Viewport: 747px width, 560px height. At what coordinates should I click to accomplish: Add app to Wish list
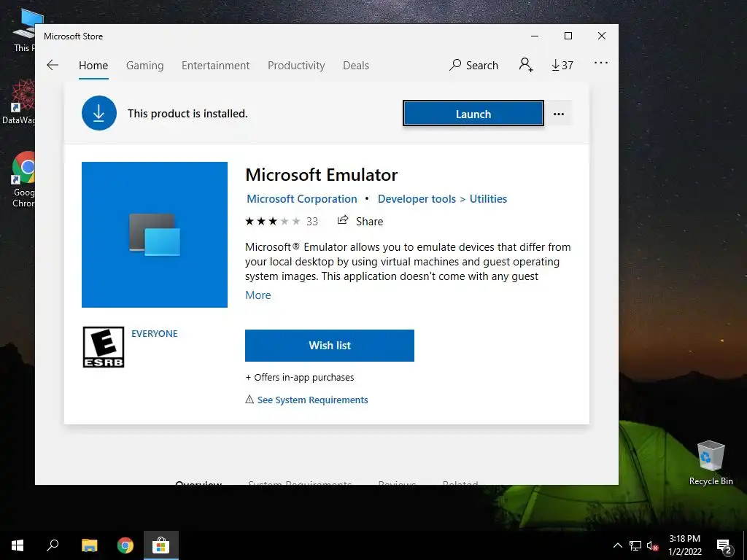330,346
